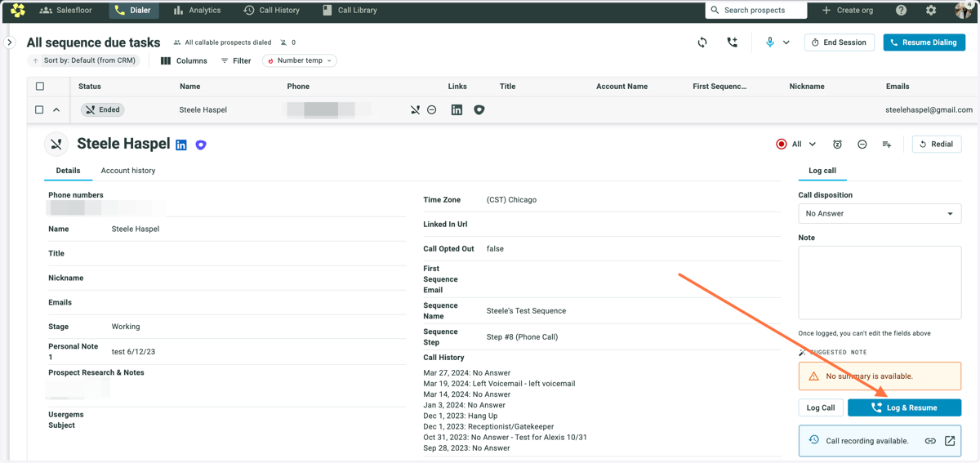Toggle the select-all checkbox in the table header

click(x=40, y=86)
